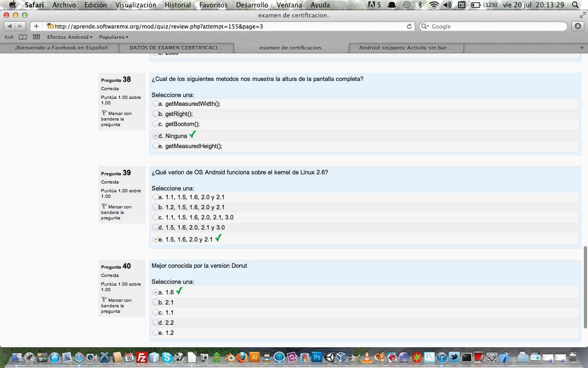Screen dimensions: 588x368
Task: Switch to Android snippets tab
Action: coord(406,48)
